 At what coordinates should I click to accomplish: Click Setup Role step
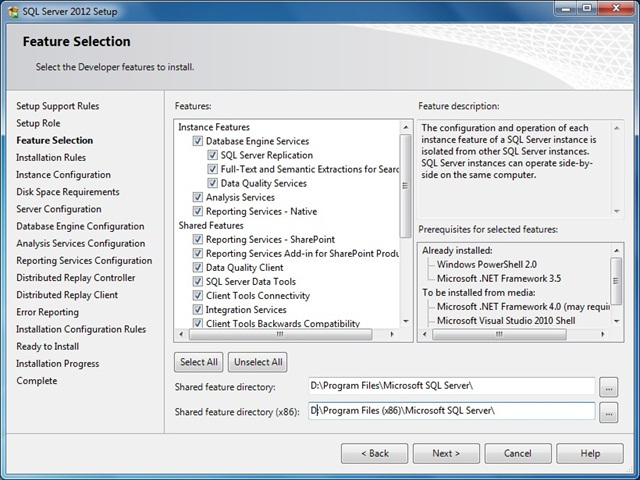(x=38, y=123)
